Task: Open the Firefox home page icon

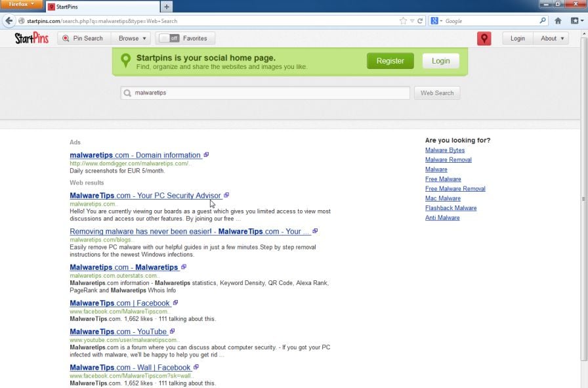Action: tap(558, 21)
